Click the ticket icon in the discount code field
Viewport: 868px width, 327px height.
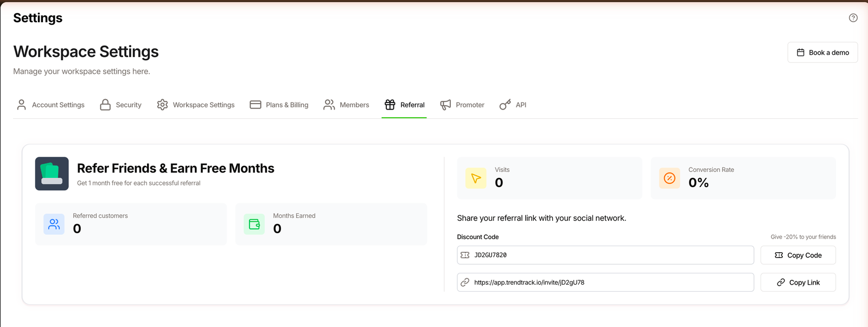pos(465,255)
